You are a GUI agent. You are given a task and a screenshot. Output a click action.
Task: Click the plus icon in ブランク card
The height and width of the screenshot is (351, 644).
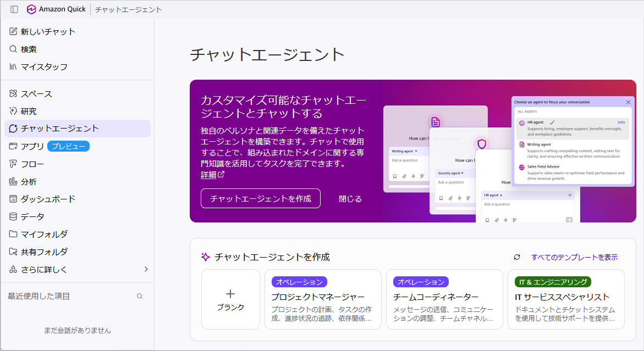[x=230, y=293]
